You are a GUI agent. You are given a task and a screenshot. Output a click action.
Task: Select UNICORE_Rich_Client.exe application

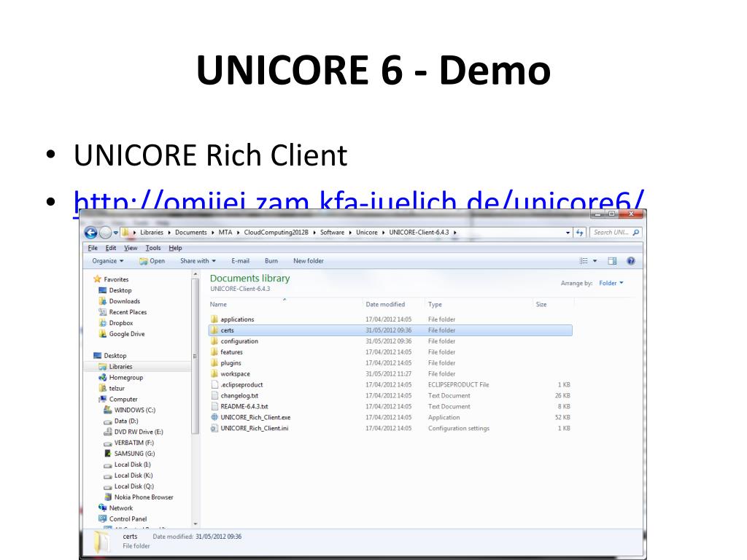(x=255, y=418)
